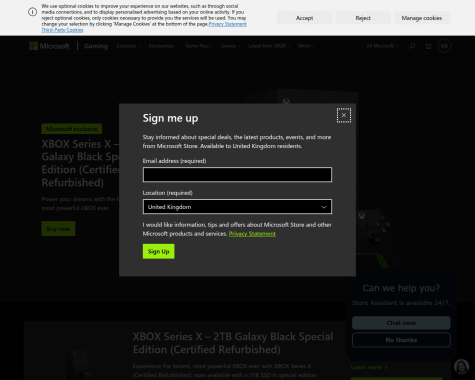Viewport: 475px width, 380px height.
Task: Click the search magnifier icon
Action: [412, 46]
